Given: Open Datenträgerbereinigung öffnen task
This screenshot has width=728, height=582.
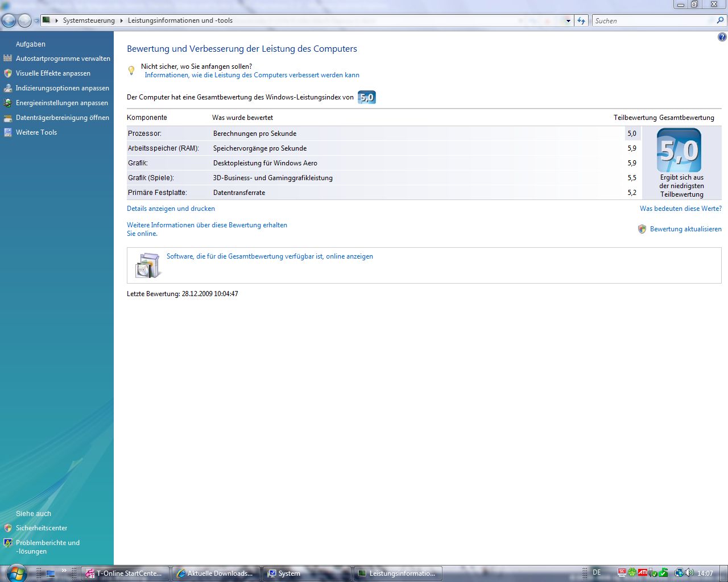Looking at the screenshot, I should tap(63, 118).
